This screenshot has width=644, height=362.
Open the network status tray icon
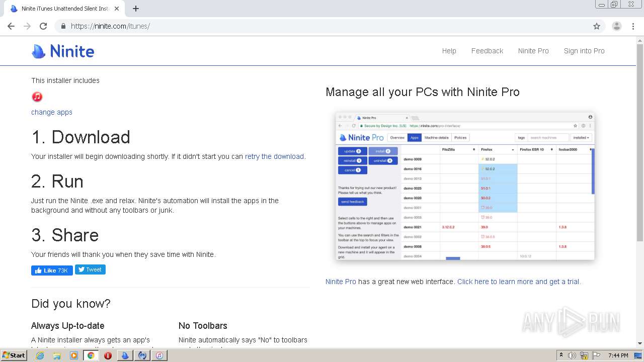[x=584, y=355]
